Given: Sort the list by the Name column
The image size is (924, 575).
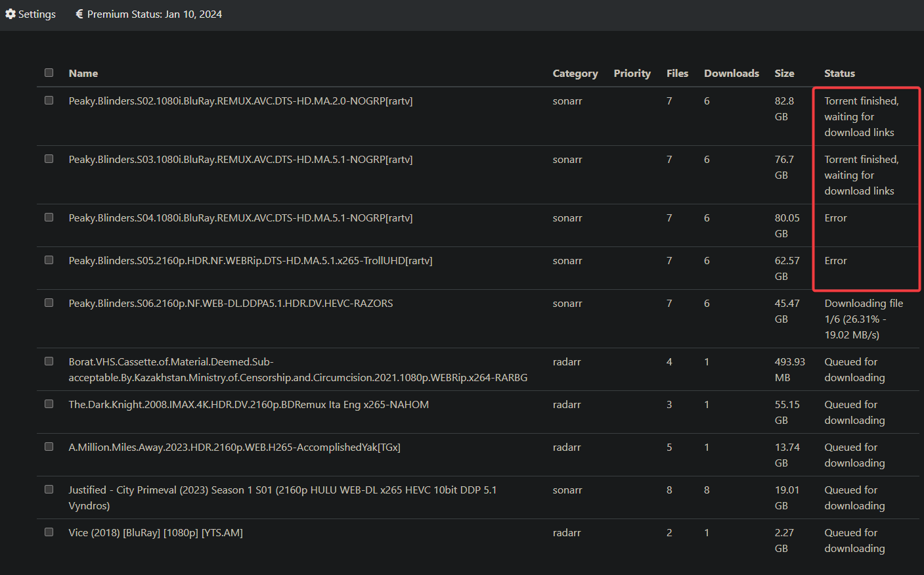Looking at the screenshot, I should [x=83, y=73].
